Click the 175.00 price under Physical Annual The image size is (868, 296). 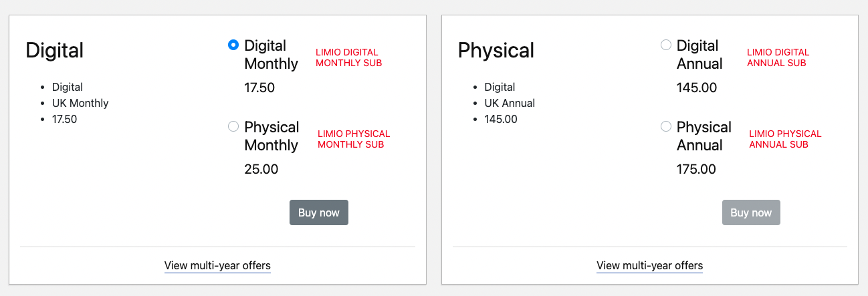point(696,169)
